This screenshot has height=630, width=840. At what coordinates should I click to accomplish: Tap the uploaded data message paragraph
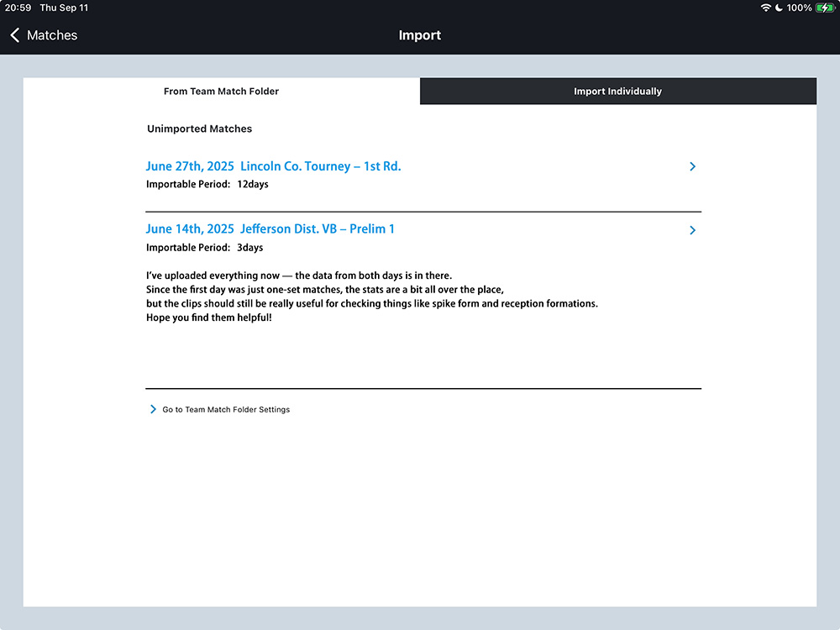click(x=371, y=297)
